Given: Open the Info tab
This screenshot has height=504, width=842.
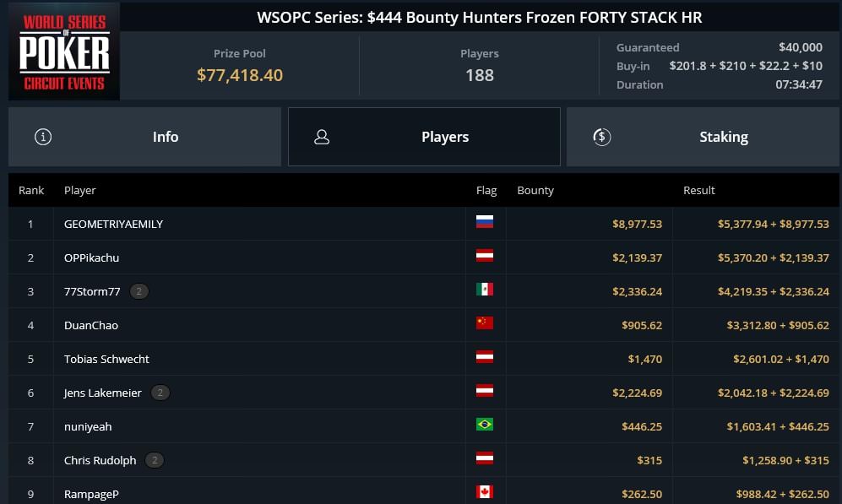Looking at the screenshot, I should [144, 137].
